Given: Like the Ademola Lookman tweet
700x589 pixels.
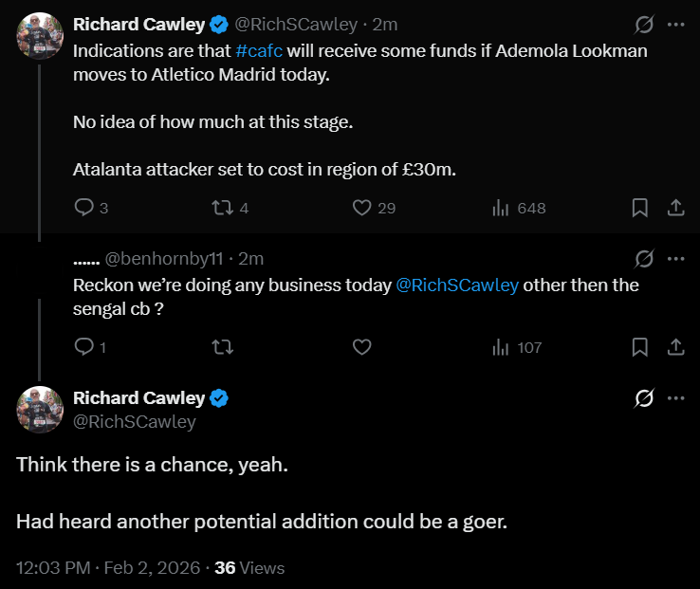Looking at the screenshot, I should pyautogui.click(x=361, y=208).
